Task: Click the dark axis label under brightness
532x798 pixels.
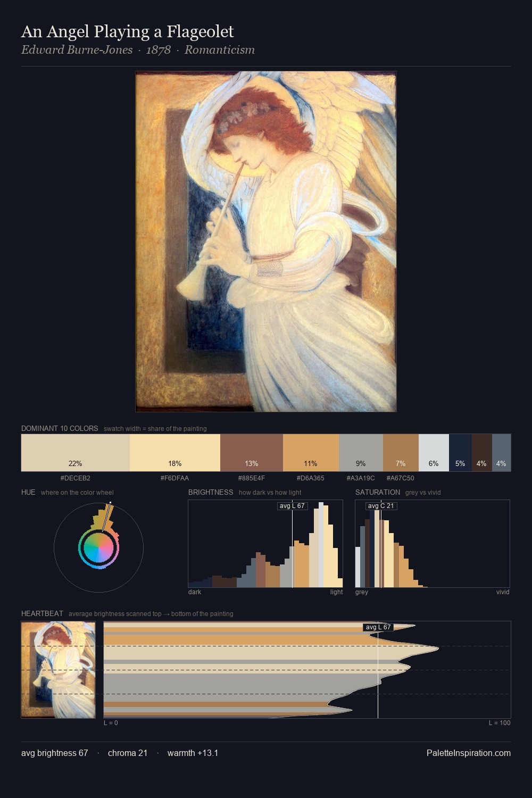Action: click(195, 592)
